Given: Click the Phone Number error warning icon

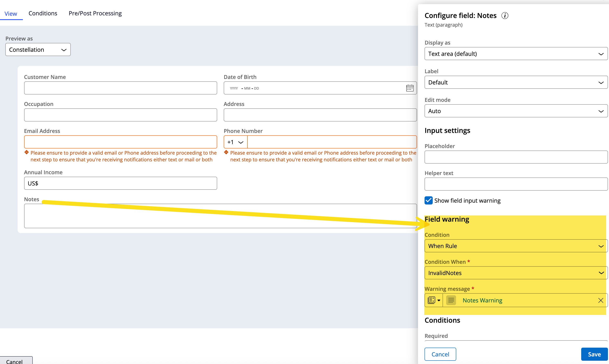Looking at the screenshot, I should (226, 152).
